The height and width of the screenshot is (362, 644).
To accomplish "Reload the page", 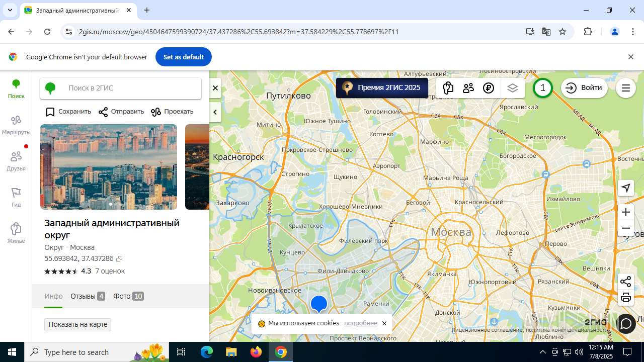I will (47, 32).
